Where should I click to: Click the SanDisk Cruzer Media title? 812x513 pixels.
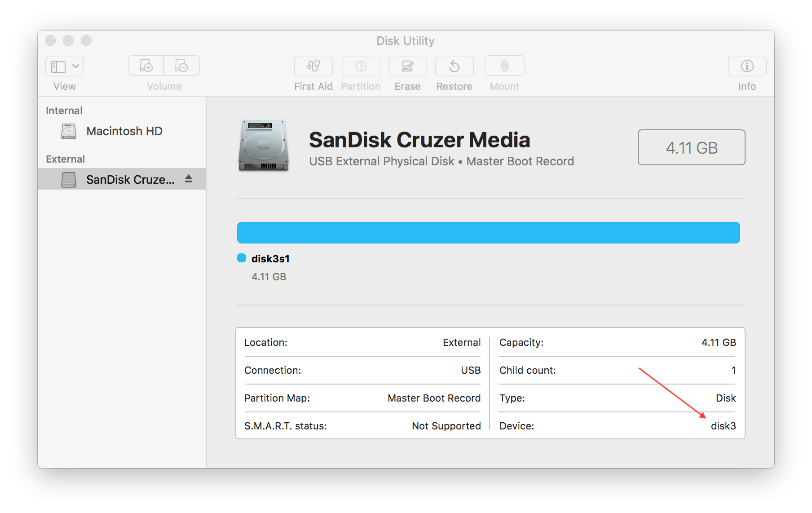[x=419, y=140]
